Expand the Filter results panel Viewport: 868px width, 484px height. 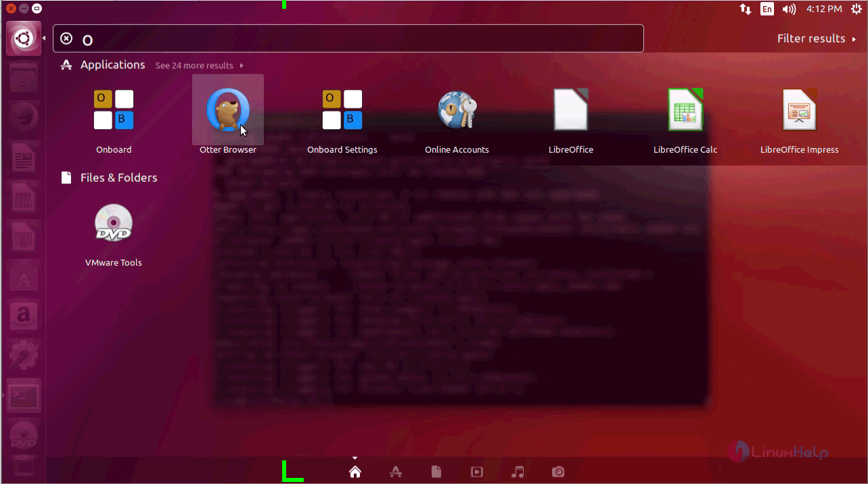[x=817, y=39]
